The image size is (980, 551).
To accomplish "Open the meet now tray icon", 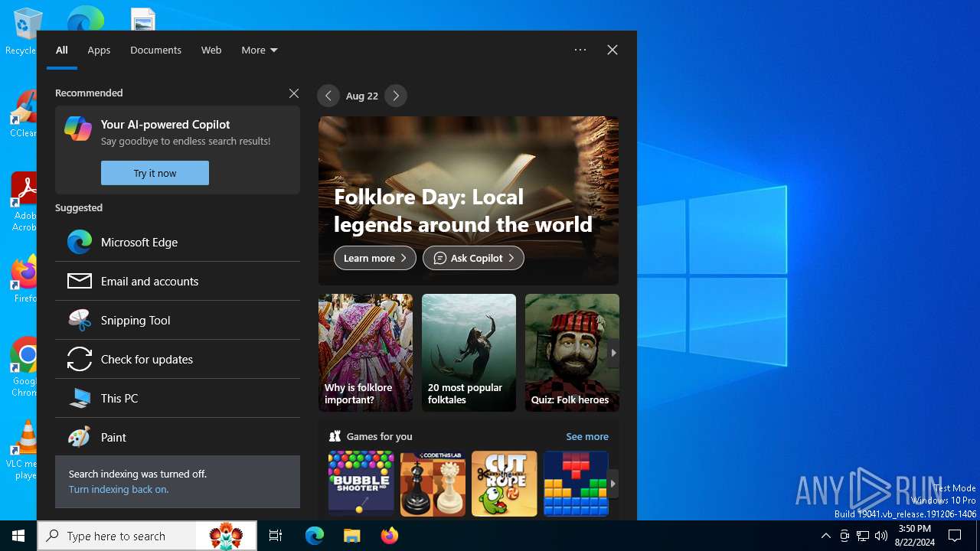I will click(844, 536).
